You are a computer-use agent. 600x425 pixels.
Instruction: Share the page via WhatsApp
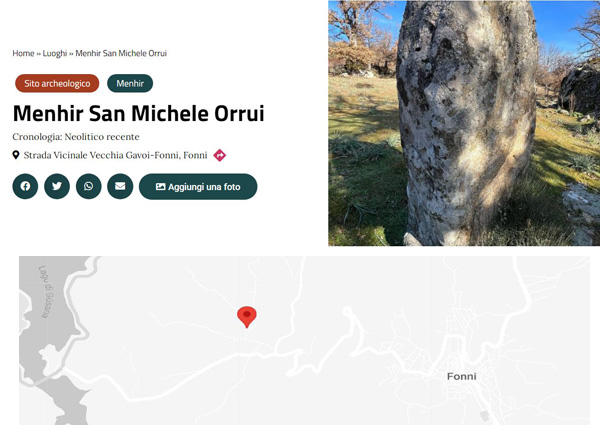88,186
